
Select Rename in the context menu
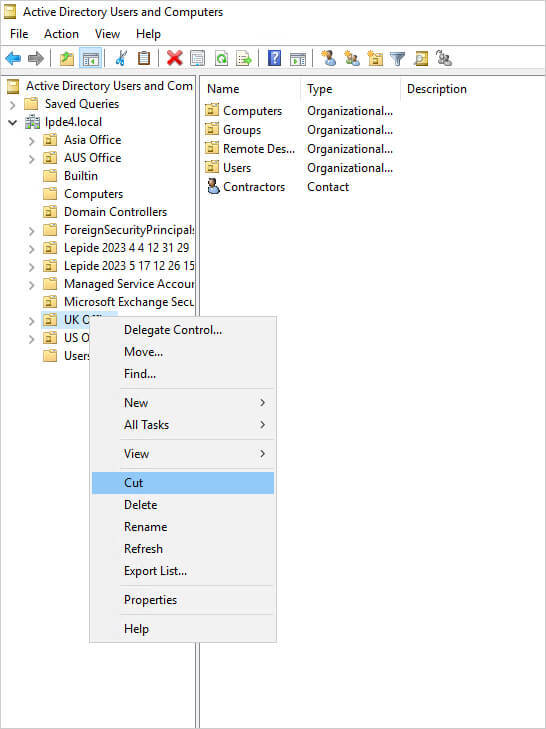pyautogui.click(x=183, y=527)
